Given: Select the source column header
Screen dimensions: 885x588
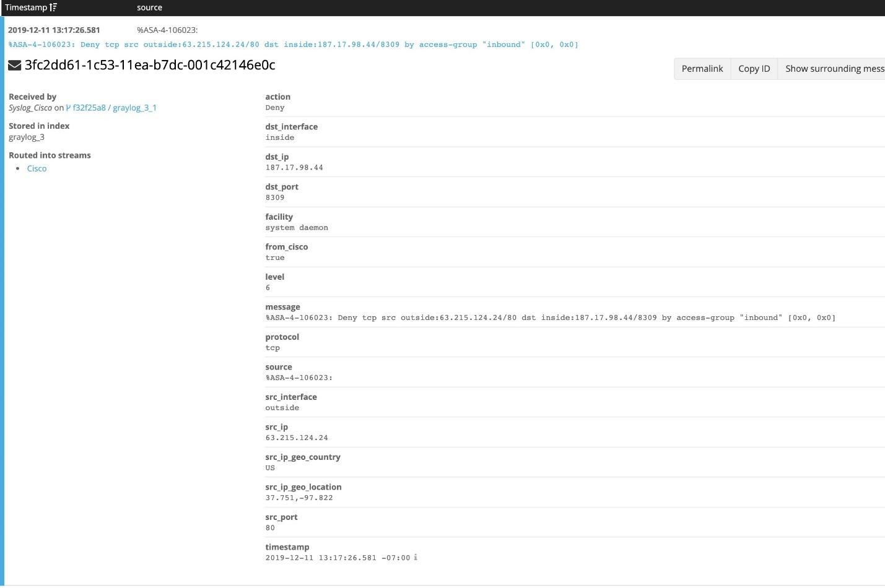Looking at the screenshot, I should click(x=149, y=7).
